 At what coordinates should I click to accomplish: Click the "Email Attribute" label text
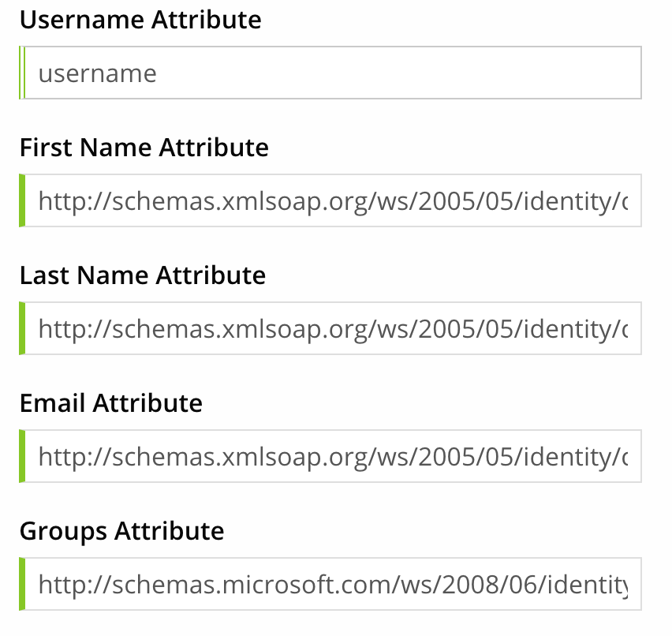[111, 403]
